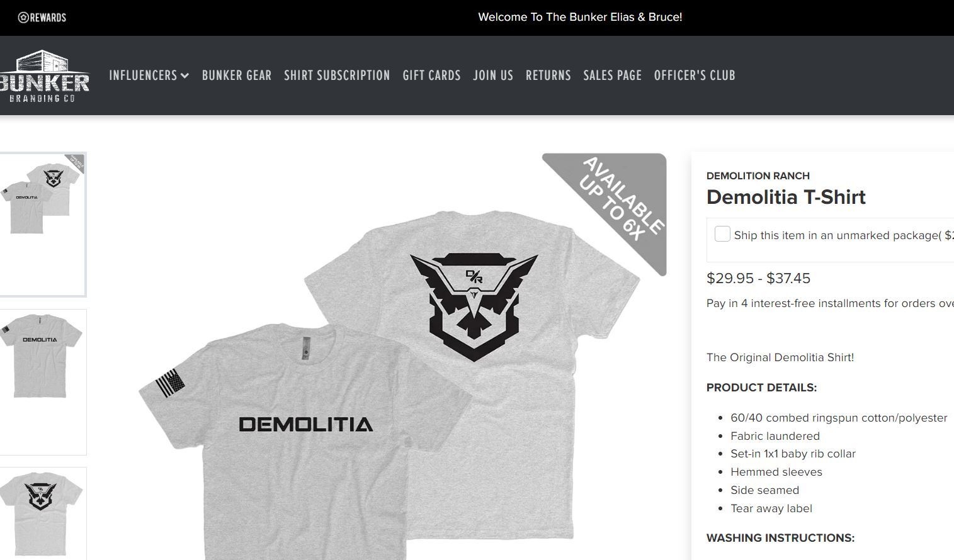Select the front and back shirt thumbnail
The height and width of the screenshot is (560, 954).
[43, 225]
